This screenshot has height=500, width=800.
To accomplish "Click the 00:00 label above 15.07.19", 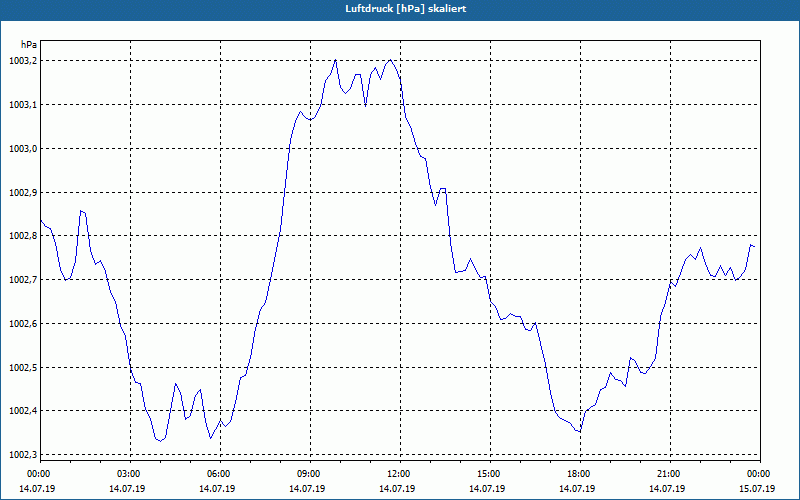I will click(x=760, y=474).
